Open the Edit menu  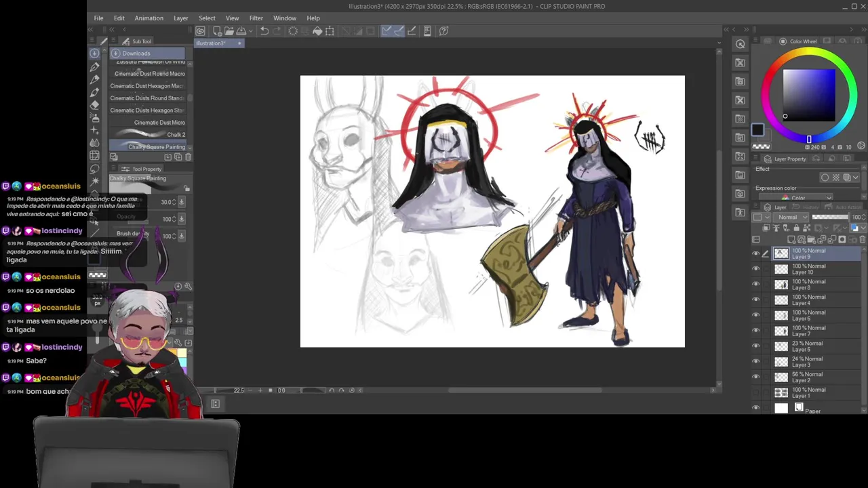pyautogui.click(x=119, y=18)
